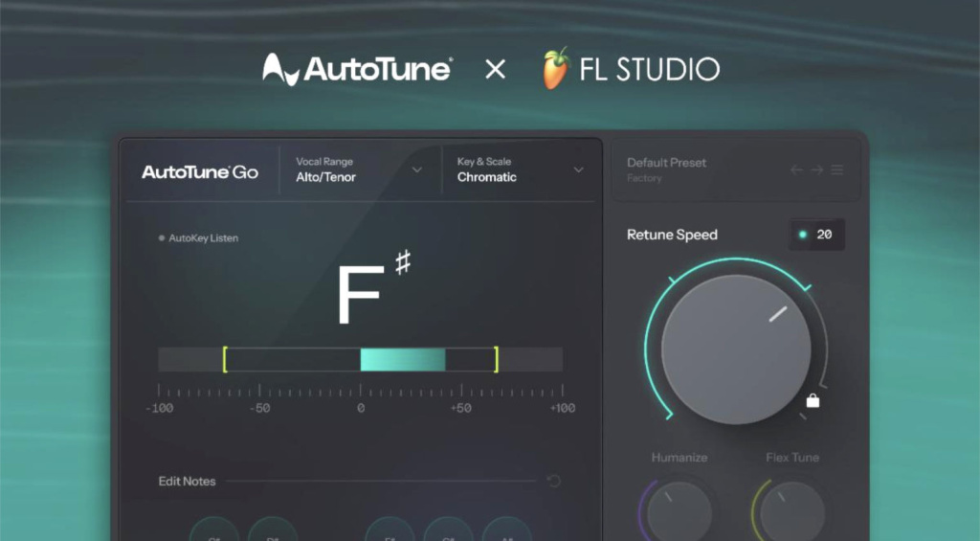Click the × symbol between the two logos
This screenshot has height=541, width=980.
495,69
